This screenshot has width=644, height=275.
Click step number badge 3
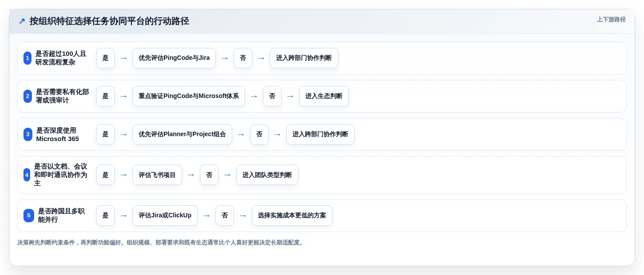coord(28,134)
